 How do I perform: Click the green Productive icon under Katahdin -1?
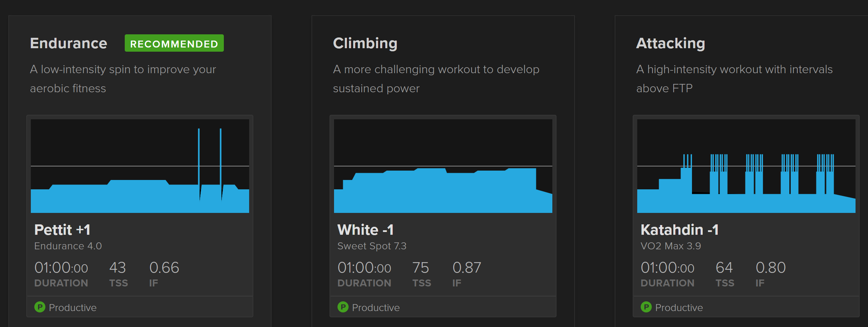[646, 307]
